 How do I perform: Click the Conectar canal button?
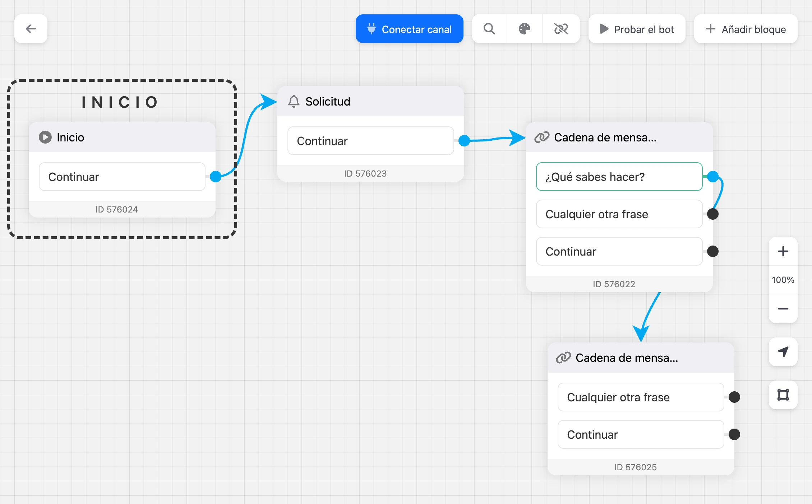point(409,29)
